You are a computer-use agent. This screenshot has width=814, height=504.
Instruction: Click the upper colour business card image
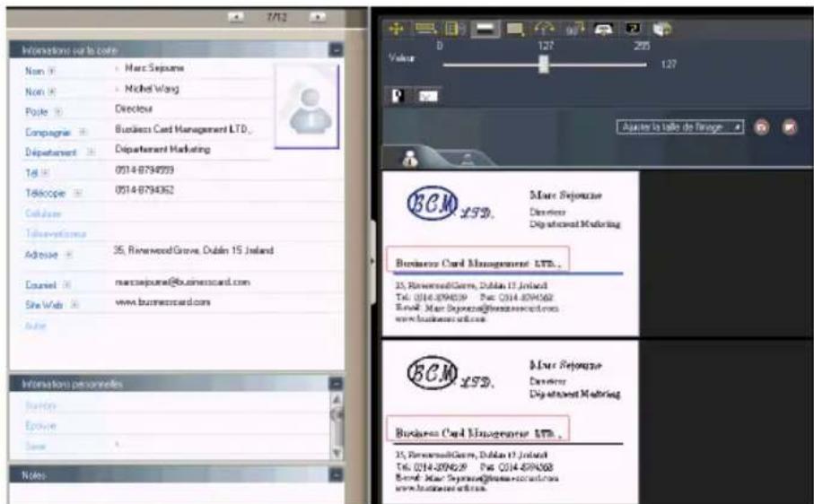[x=511, y=254]
